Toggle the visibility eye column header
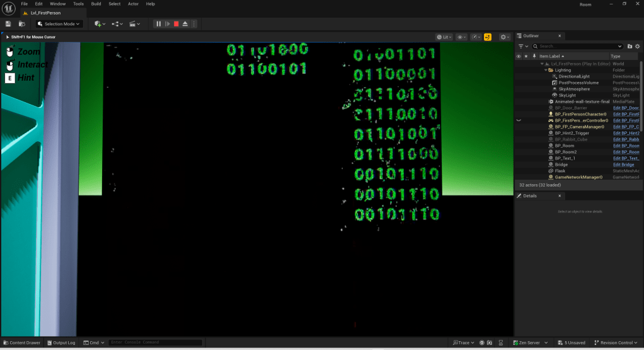The width and height of the screenshot is (644, 350). pyautogui.click(x=519, y=56)
